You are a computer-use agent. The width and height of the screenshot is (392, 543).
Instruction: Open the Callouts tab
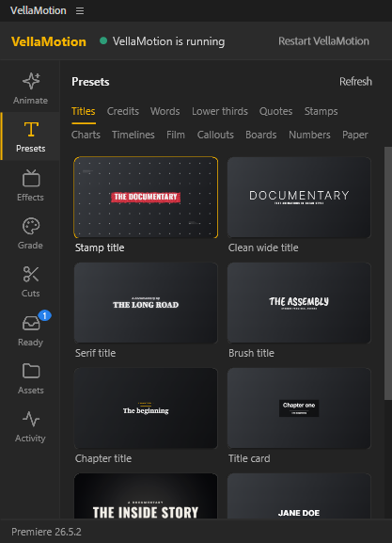click(215, 135)
